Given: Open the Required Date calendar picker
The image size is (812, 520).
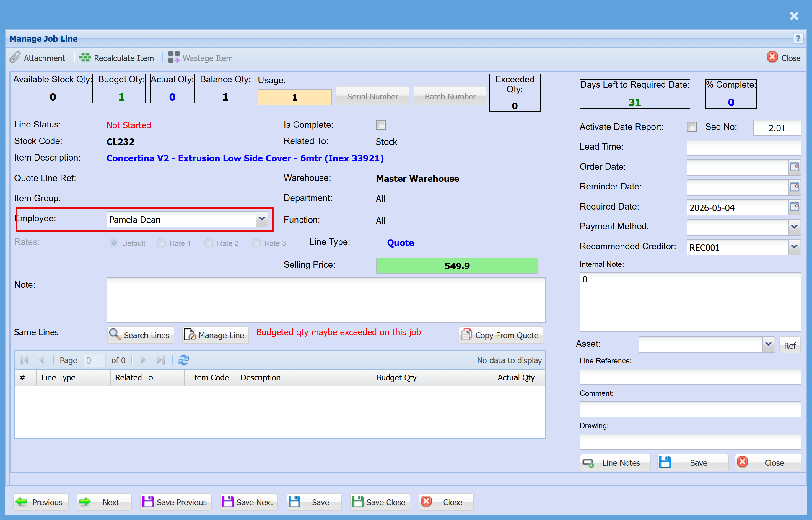Looking at the screenshot, I should click(x=795, y=207).
